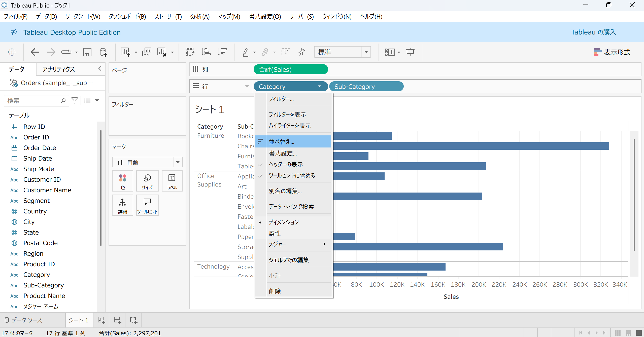644x337 pixels.
Task: Select ディメンション radio option in menu
Action: point(284,222)
